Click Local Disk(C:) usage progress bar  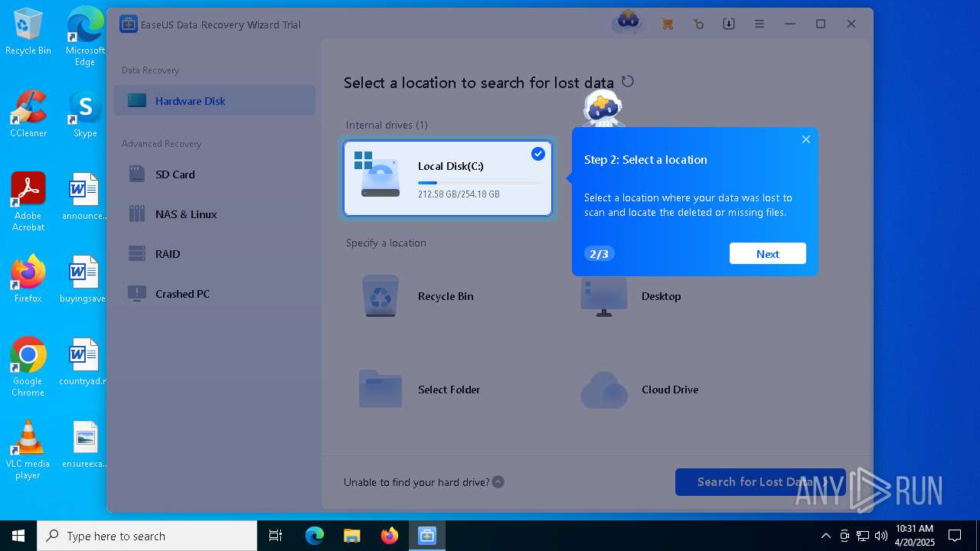pyautogui.click(x=479, y=183)
